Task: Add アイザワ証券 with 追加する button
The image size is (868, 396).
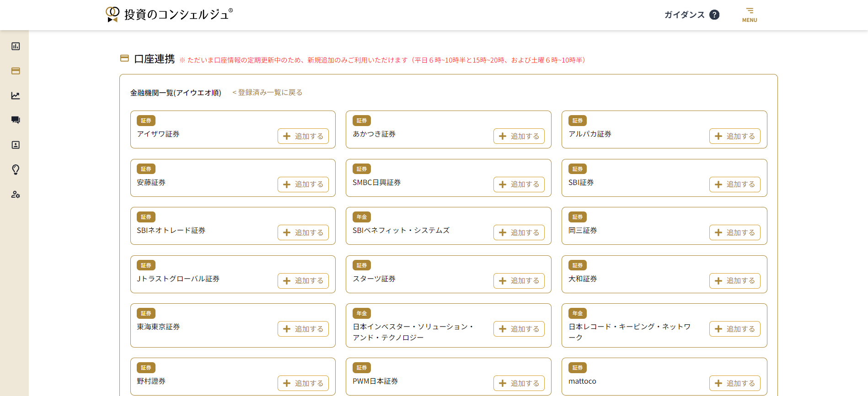Action: pos(303,136)
